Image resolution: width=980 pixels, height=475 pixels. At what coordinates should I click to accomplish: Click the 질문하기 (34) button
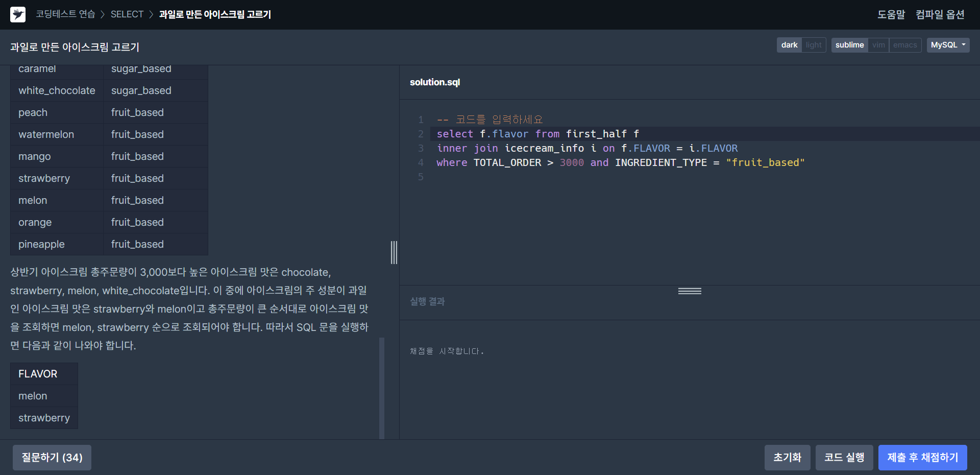[52, 458]
